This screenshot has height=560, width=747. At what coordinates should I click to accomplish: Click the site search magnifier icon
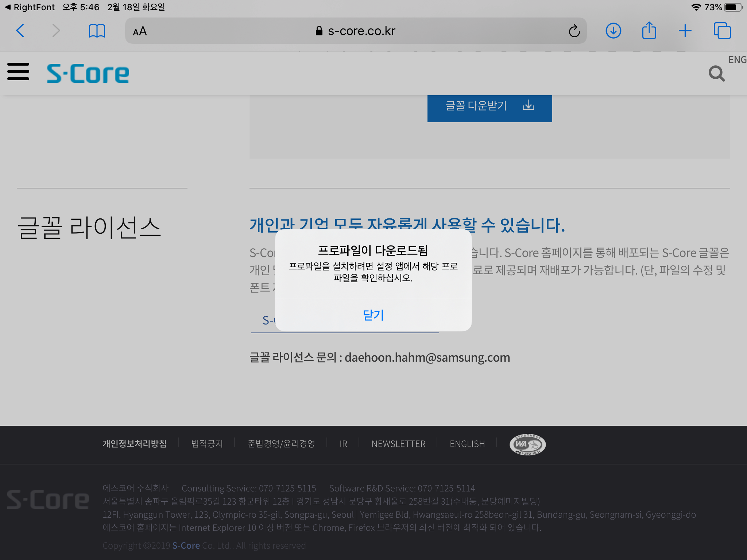coord(716,74)
